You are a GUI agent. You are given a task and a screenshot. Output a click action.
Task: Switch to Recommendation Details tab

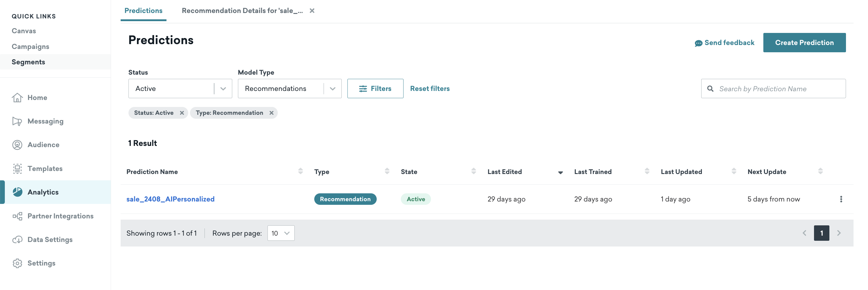coord(242,11)
